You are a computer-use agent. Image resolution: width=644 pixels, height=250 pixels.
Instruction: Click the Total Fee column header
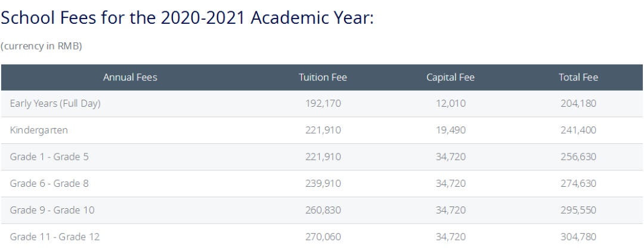tap(578, 78)
